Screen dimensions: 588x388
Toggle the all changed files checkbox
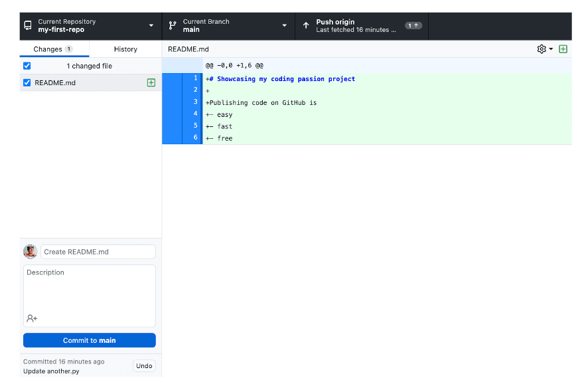click(x=27, y=66)
